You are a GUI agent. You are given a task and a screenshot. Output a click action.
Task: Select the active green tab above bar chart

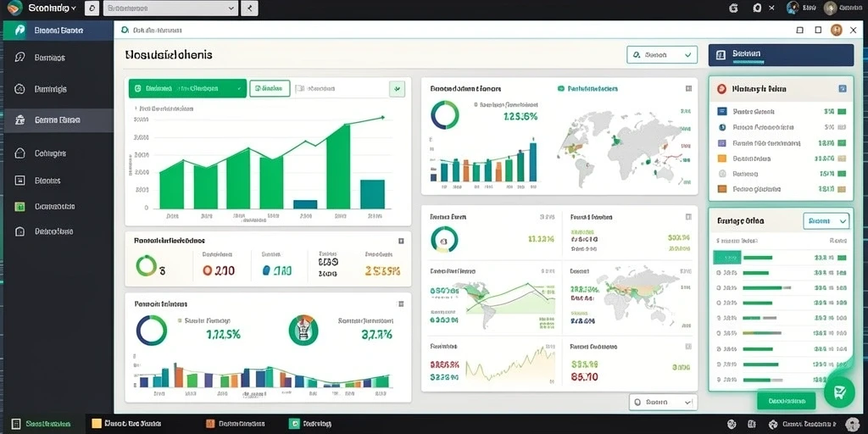(187, 88)
